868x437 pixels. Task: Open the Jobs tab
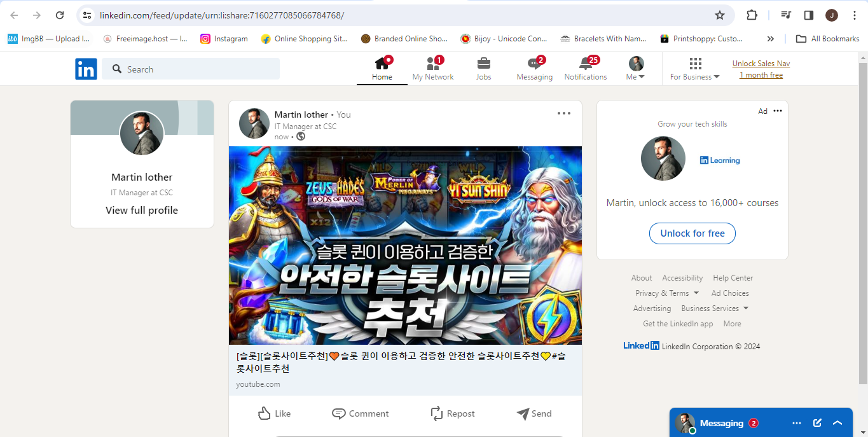483,69
